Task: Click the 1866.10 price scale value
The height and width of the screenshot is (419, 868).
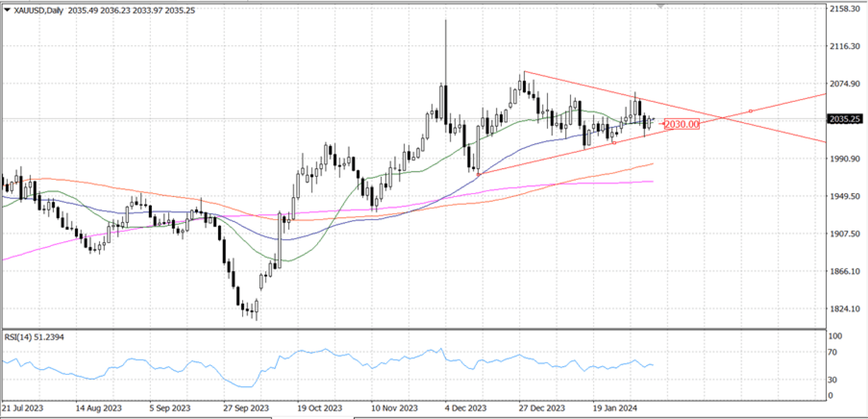Action: coord(845,271)
